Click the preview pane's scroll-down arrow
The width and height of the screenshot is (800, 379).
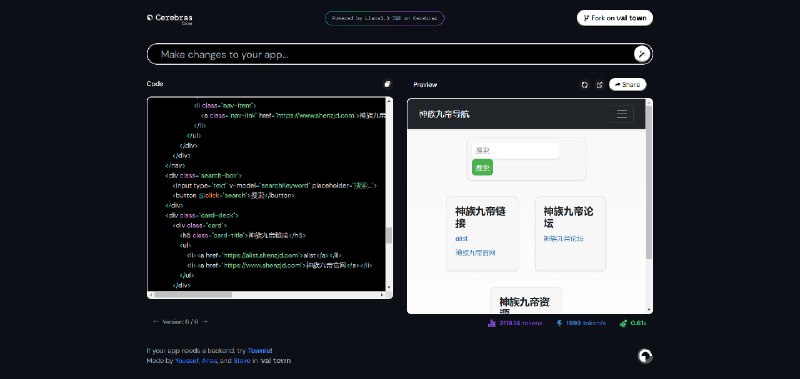pos(649,310)
